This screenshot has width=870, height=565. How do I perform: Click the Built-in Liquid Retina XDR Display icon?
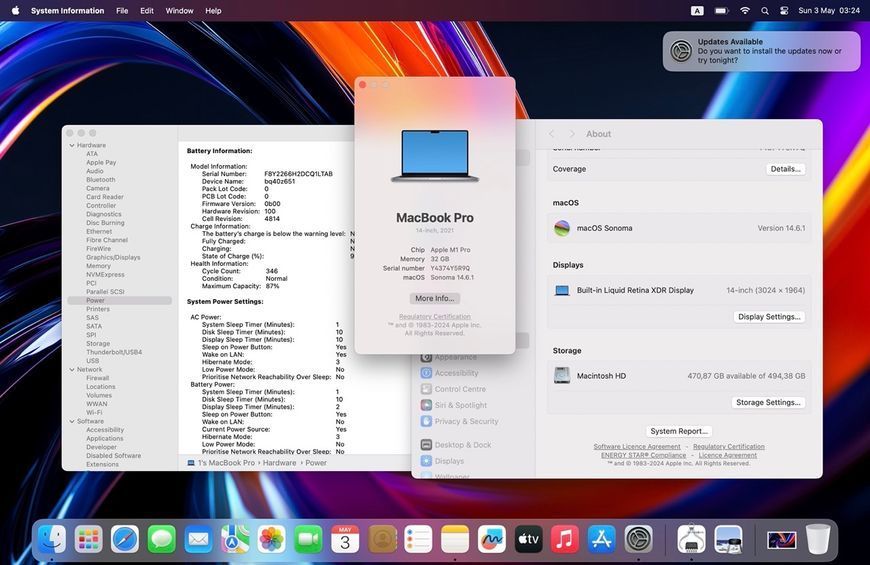tap(562, 290)
